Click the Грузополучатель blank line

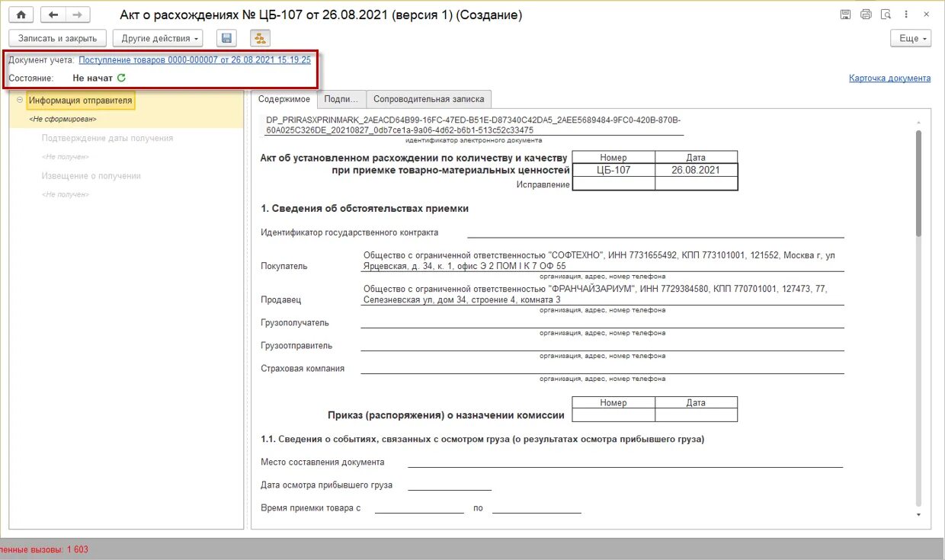click(x=602, y=322)
